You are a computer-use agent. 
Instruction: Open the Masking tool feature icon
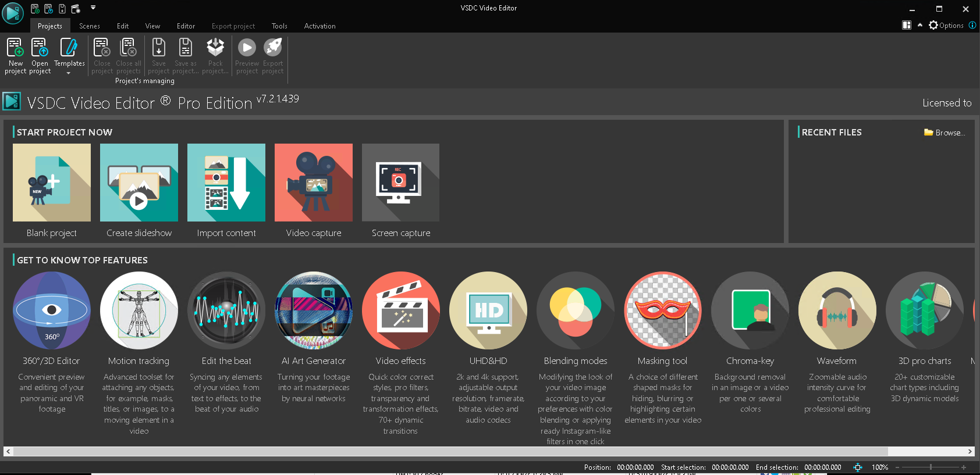[663, 310]
